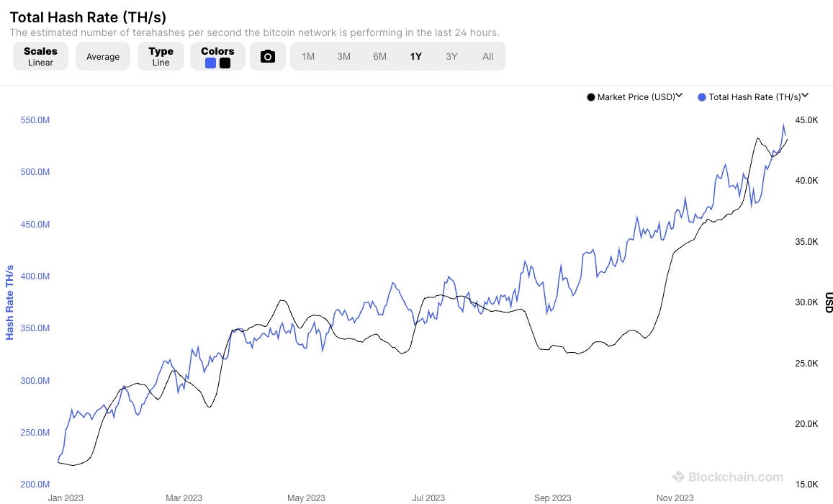Click the Total Hash Rate (TH/s) heading
This screenshot has height=504, width=833.
(88, 17)
